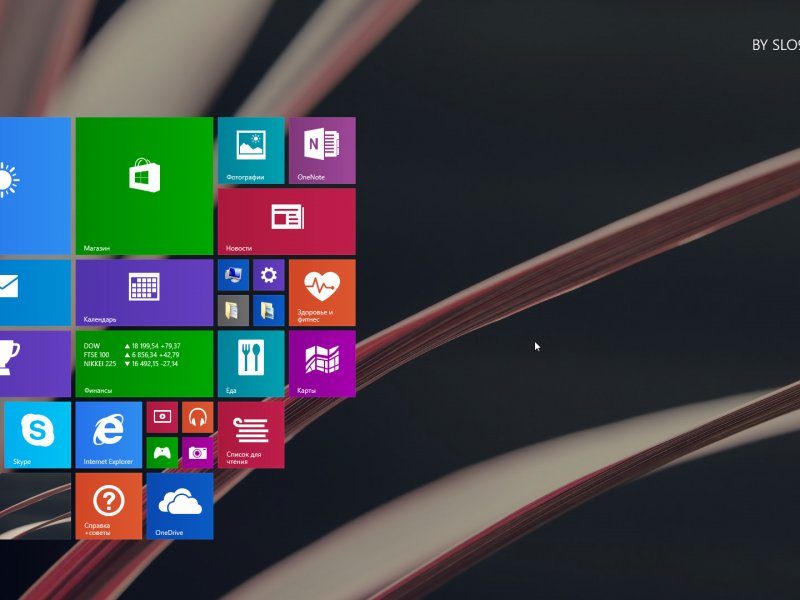Open the Здоровье и фитнес tile
This screenshot has height=600, width=800.
point(322,292)
